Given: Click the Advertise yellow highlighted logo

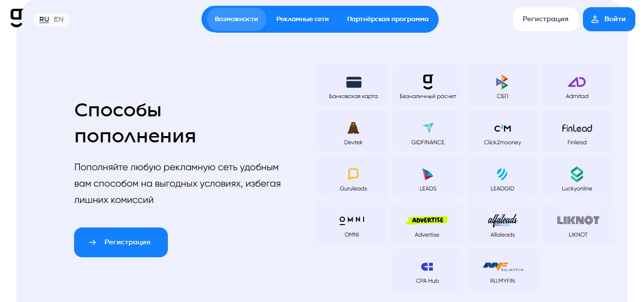Looking at the screenshot, I should point(427,220).
